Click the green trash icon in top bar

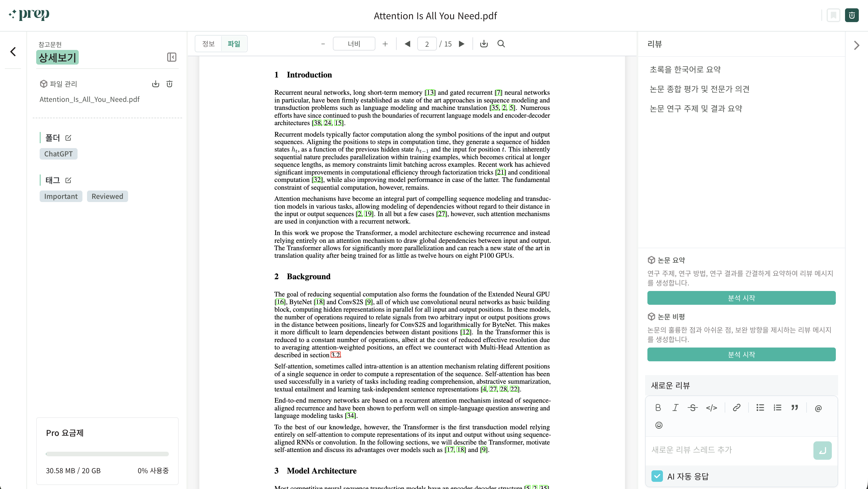point(852,15)
